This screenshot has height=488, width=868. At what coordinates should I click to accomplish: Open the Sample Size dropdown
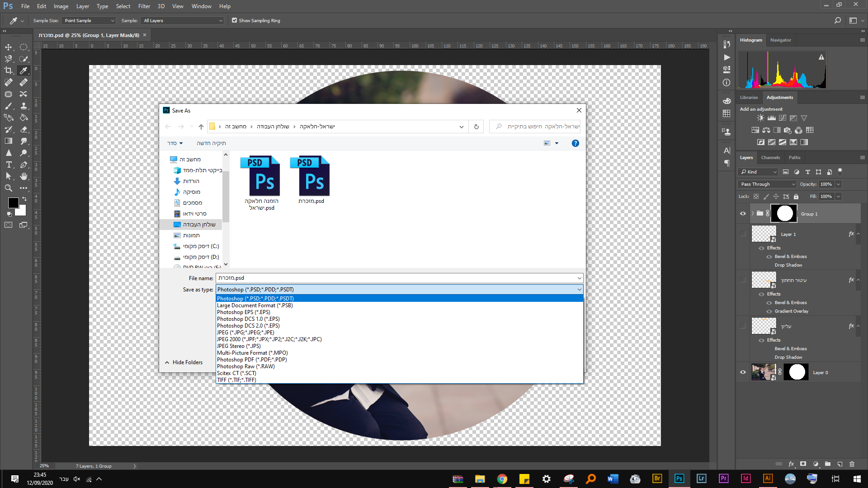[x=89, y=21]
